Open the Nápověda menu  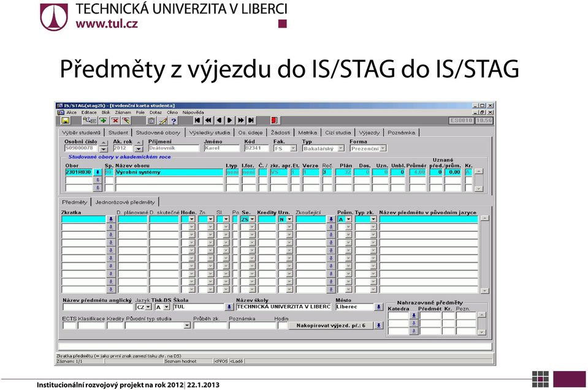click(x=193, y=112)
